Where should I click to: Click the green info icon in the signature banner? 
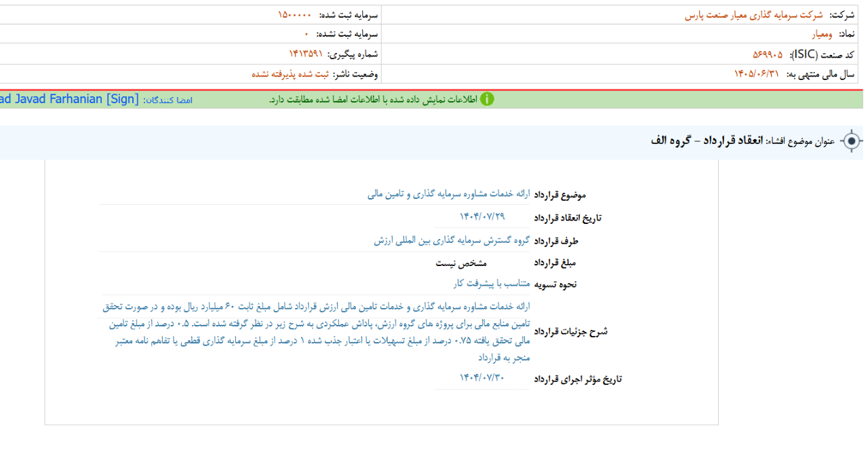coord(487,100)
